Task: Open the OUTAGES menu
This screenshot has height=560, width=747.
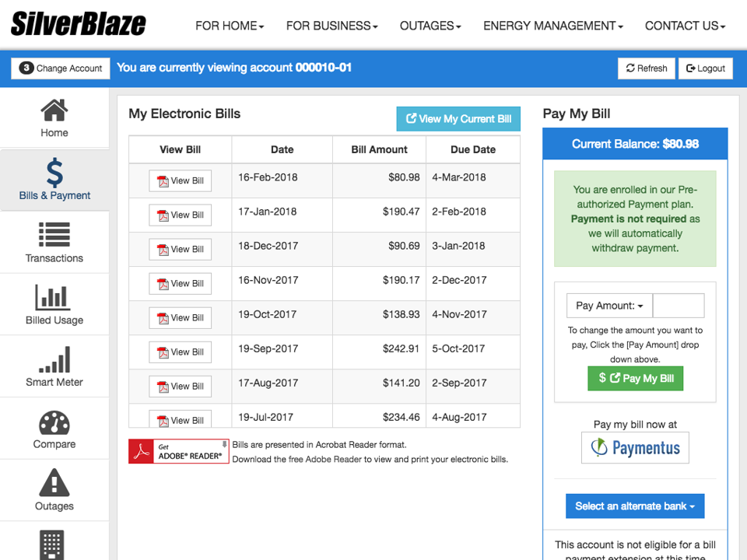Action: [430, 26]
